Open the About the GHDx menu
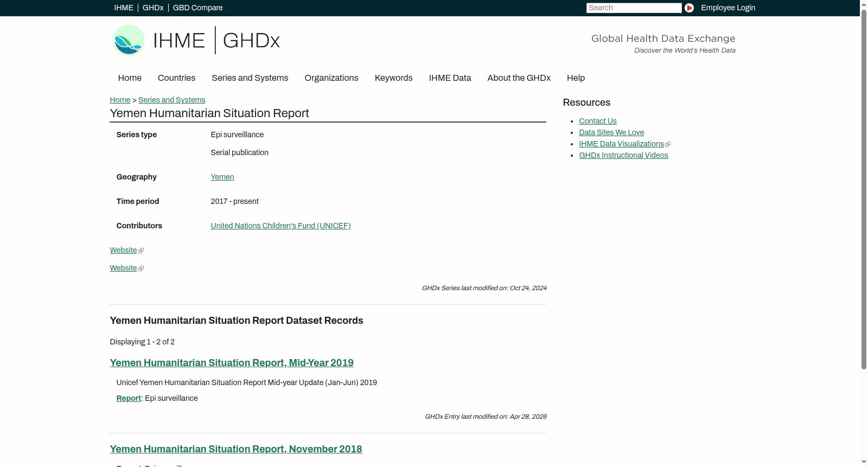This screenshot has height=467, width=868. (519, 78)
